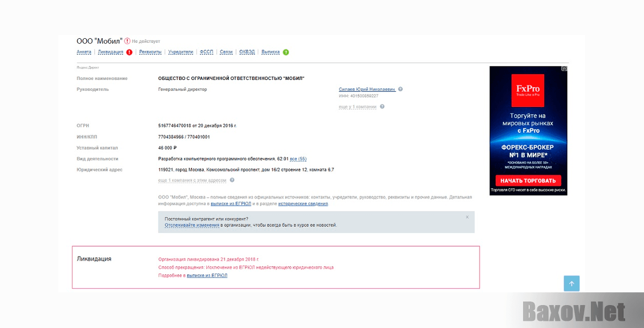
Task: Click 'Отслеживайте изменения' link
Action: click(192, 225)
